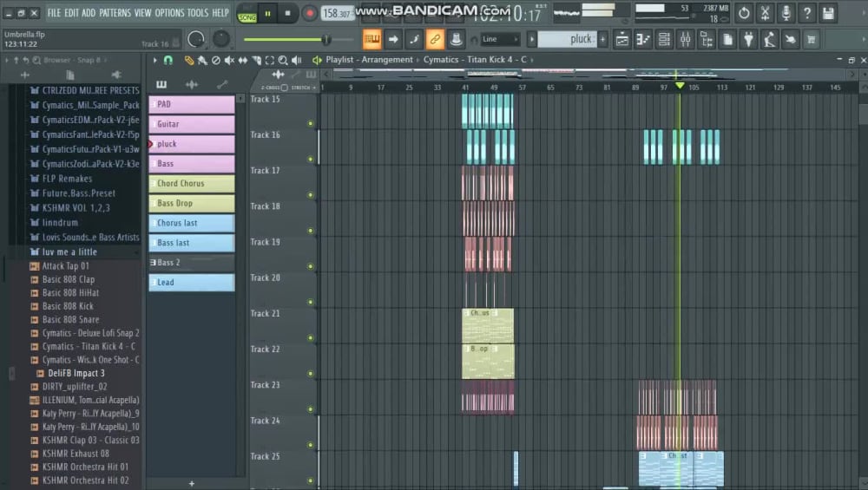This screenshot has height=490, width=868.
Task: Select the zoom magnifier tool
Action: 283,60
